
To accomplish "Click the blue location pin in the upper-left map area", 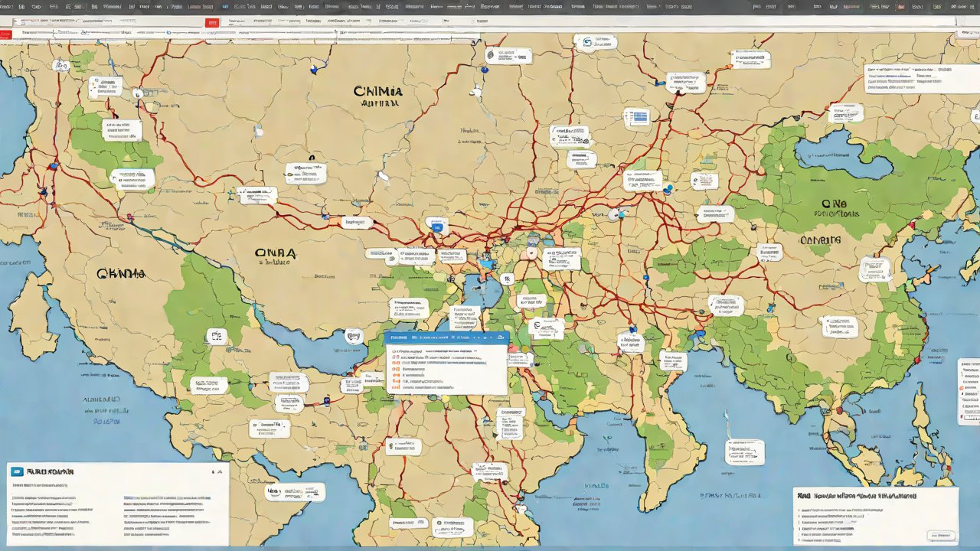I will [x=313, y=70].
